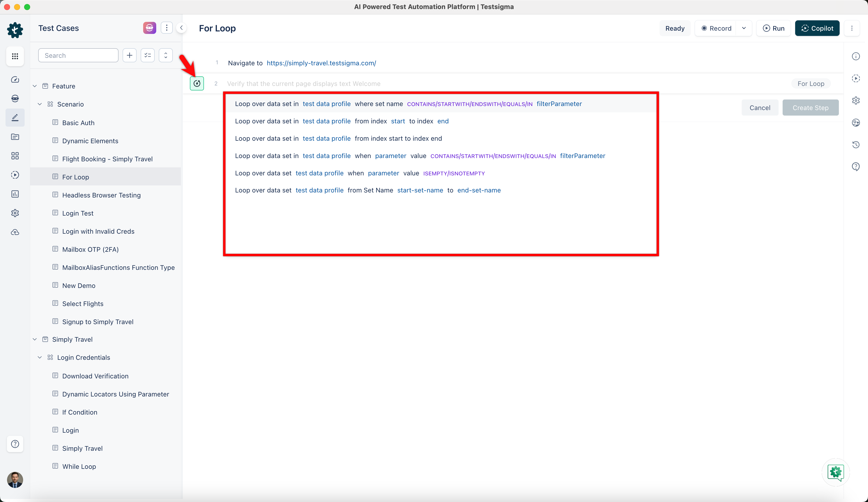Click the help question mark in left sidebar

click(15, 444)
